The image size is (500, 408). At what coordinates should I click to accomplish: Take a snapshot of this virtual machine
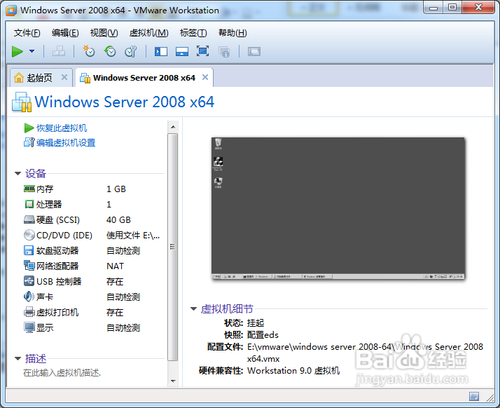pyautogui.click(x=89, y=51)
